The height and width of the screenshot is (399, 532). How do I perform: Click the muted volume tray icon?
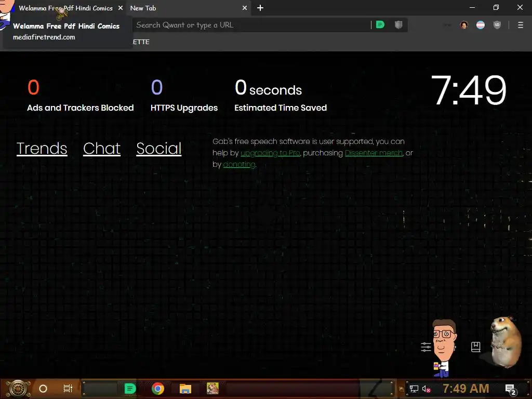point(426,389)
